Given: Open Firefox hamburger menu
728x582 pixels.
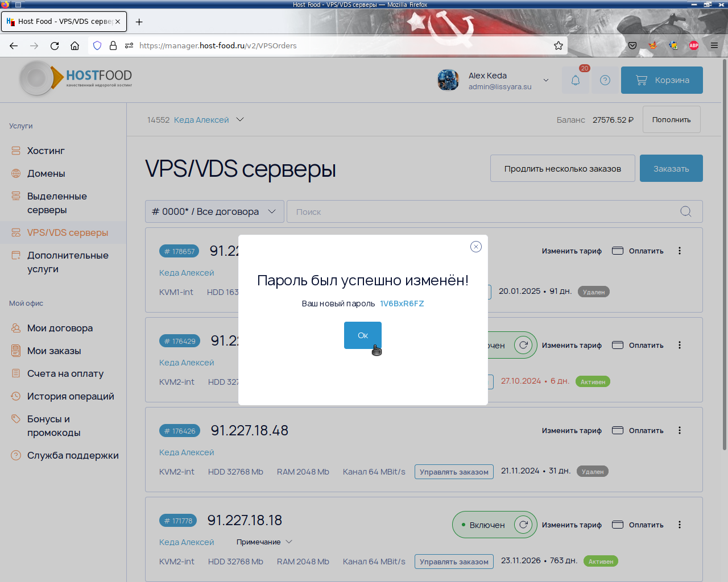Looking at the screenshot, I should point(714,45).
